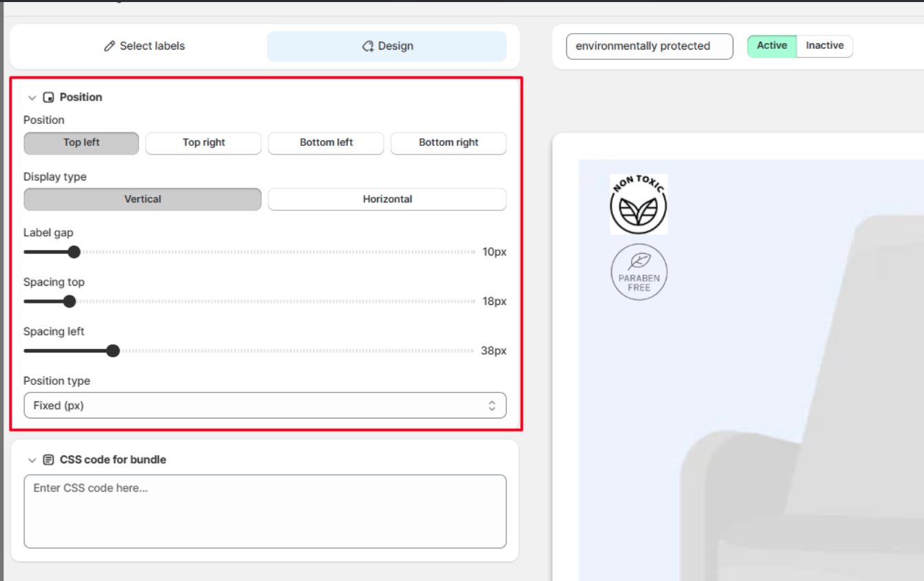Click the Non Toxic badge in preview
The height and width of the screenshot is (581, 924).
pyautogui.click(x=638, y=204)
